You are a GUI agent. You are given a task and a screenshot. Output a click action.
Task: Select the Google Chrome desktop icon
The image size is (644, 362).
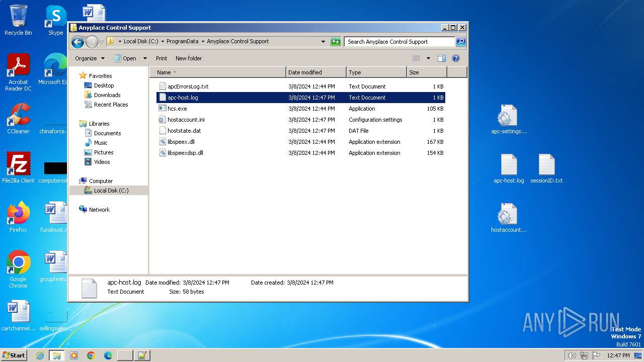pyautogui.click(x=18, y=269)
